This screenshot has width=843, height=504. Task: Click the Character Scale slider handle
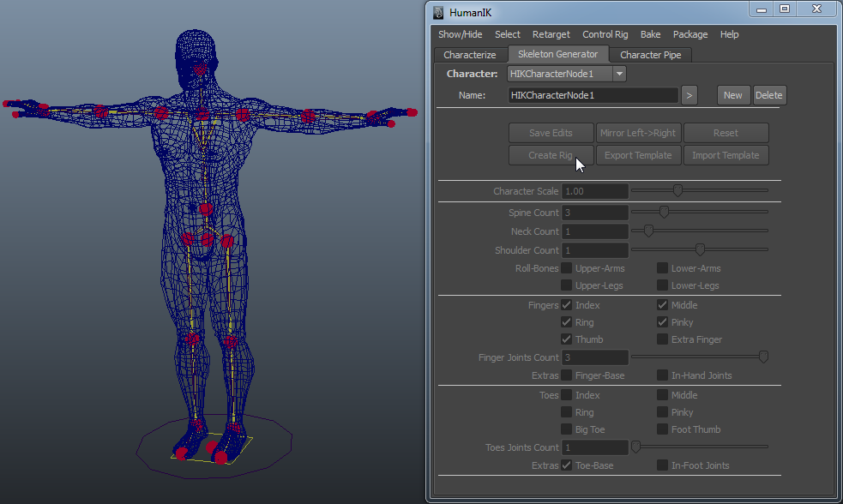(677, 190)
